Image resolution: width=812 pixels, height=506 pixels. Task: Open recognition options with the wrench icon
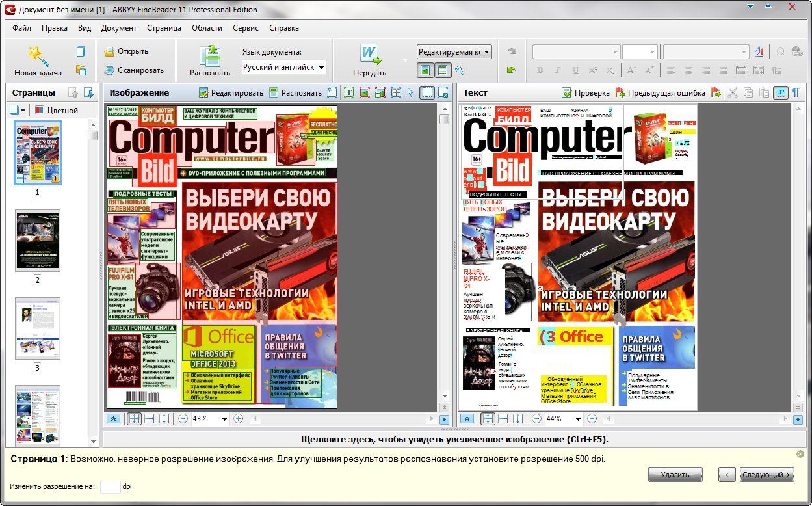point(460,71)
